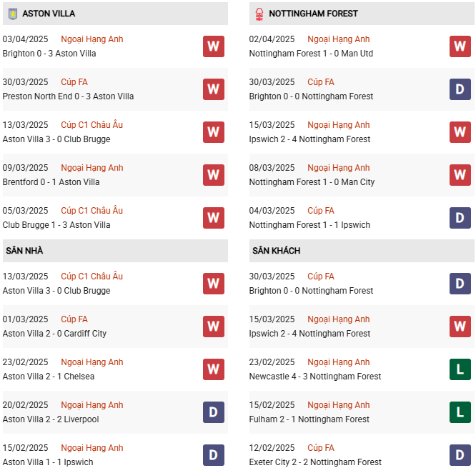Click W badge for Aston Villa 2-1 Chelsea
476x473 pixels.
[x=213, y=369]
